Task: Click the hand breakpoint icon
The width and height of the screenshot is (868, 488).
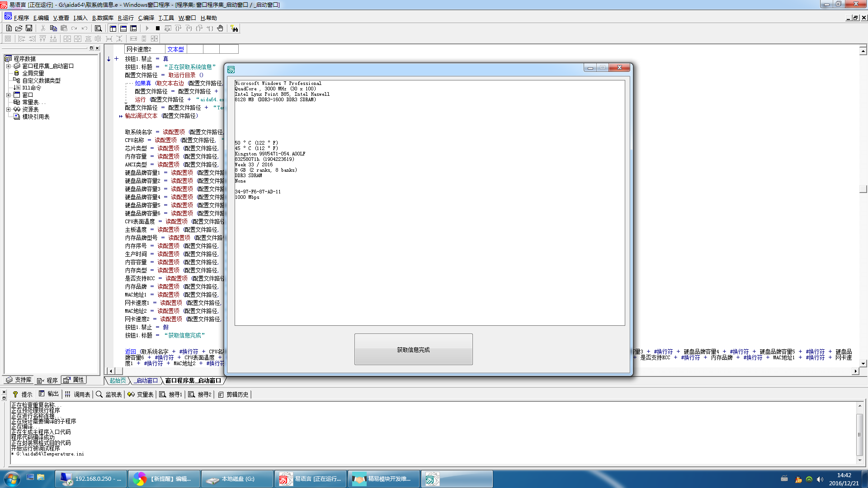Action: pos(220,28)
